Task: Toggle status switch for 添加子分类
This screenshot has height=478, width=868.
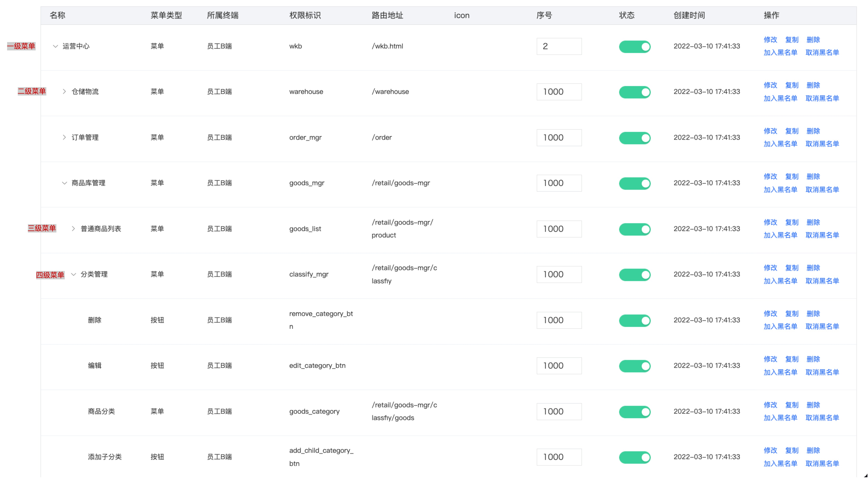Action: click(634, 457)
